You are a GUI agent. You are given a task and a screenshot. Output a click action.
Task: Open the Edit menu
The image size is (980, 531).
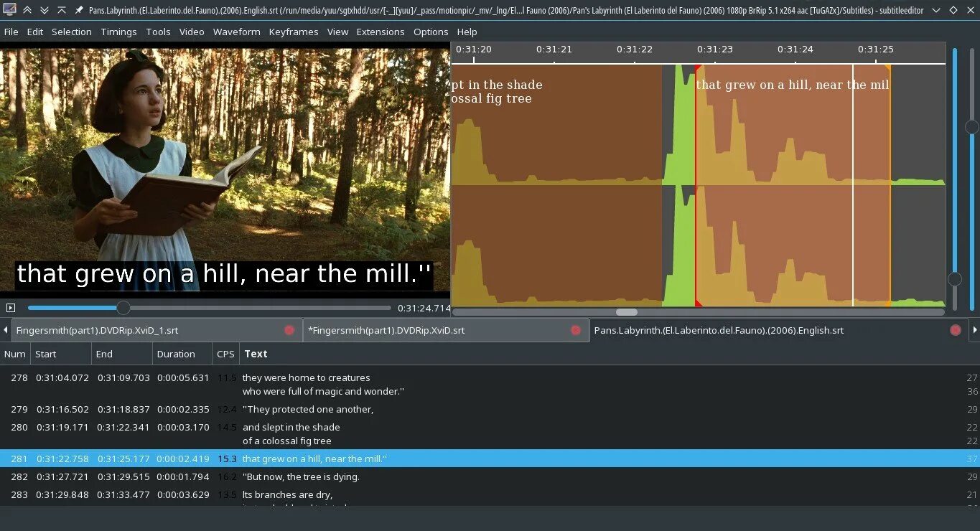(x=35, y=32)
